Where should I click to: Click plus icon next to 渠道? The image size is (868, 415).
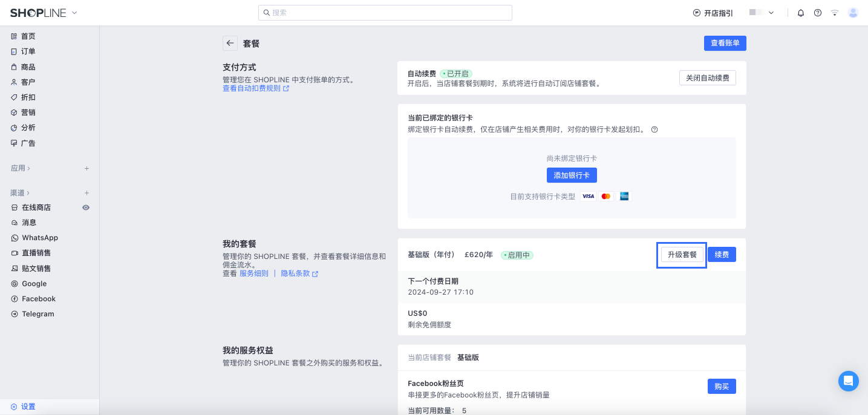pos(86,193)
